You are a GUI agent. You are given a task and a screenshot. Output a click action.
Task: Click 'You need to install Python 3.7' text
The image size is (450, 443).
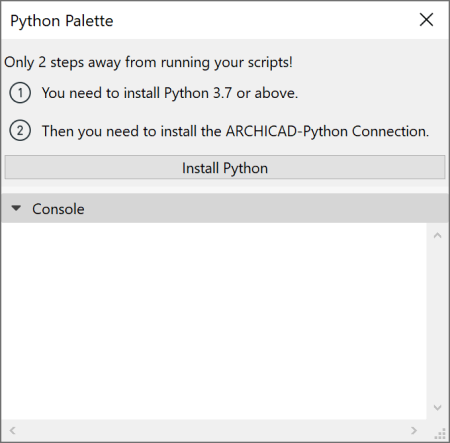(170, 93)
